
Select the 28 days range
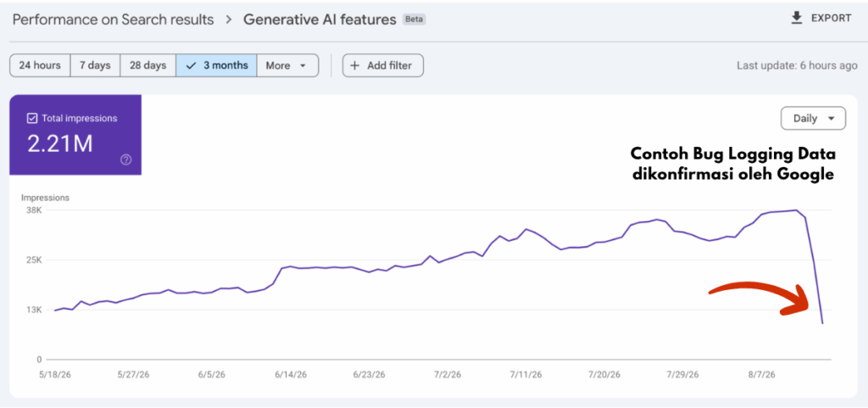tap(147, 65)
